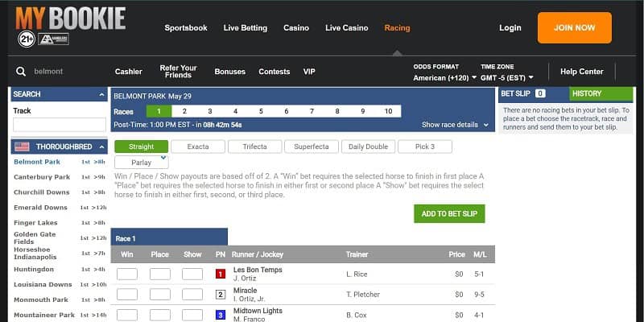The width and height of the screenshot is (644, 322).
Task: Click Place box for Miracle
Action: point(159,295)
